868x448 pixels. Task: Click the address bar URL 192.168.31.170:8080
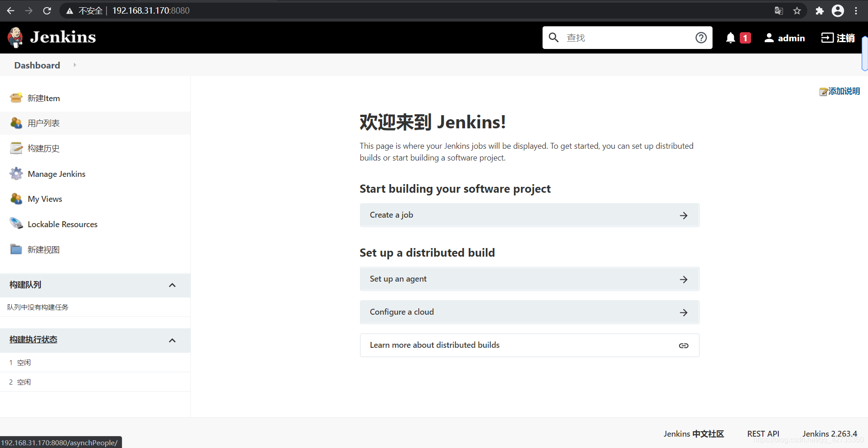[x=151, y=10]
